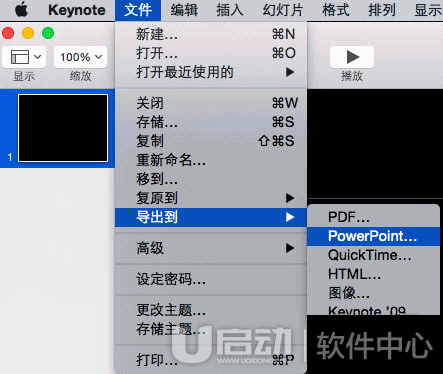Choose 移到… menu item

point(211,179)
